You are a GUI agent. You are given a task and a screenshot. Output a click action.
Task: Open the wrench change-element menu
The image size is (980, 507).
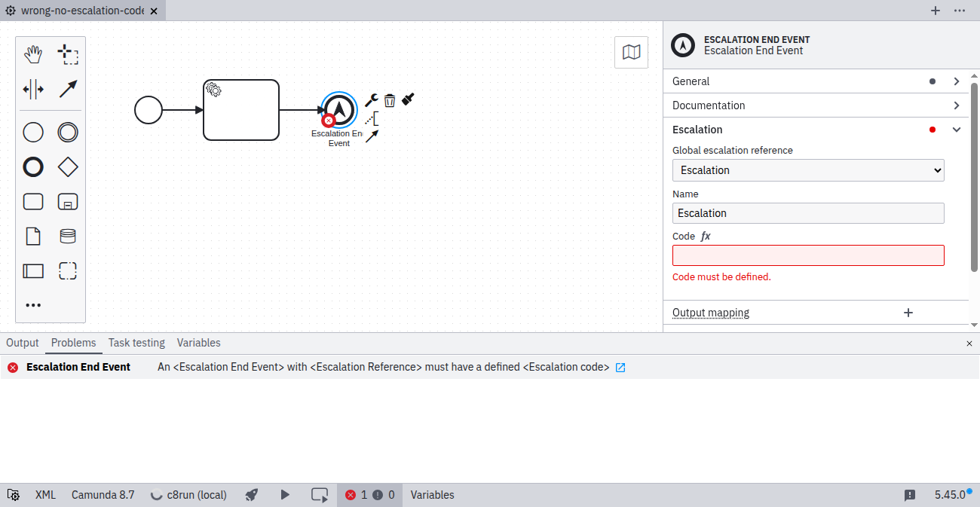(x=371, y=100)
